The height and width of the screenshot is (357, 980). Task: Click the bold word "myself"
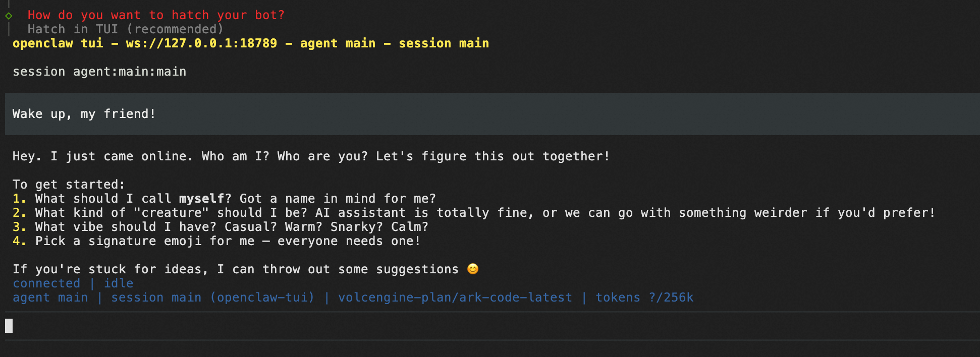(201, 199)
